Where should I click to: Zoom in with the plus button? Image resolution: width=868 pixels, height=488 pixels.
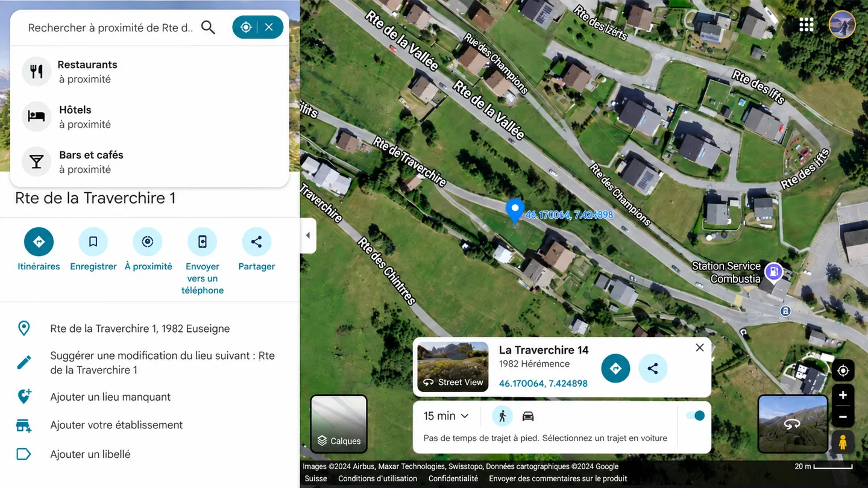point(843,395)
